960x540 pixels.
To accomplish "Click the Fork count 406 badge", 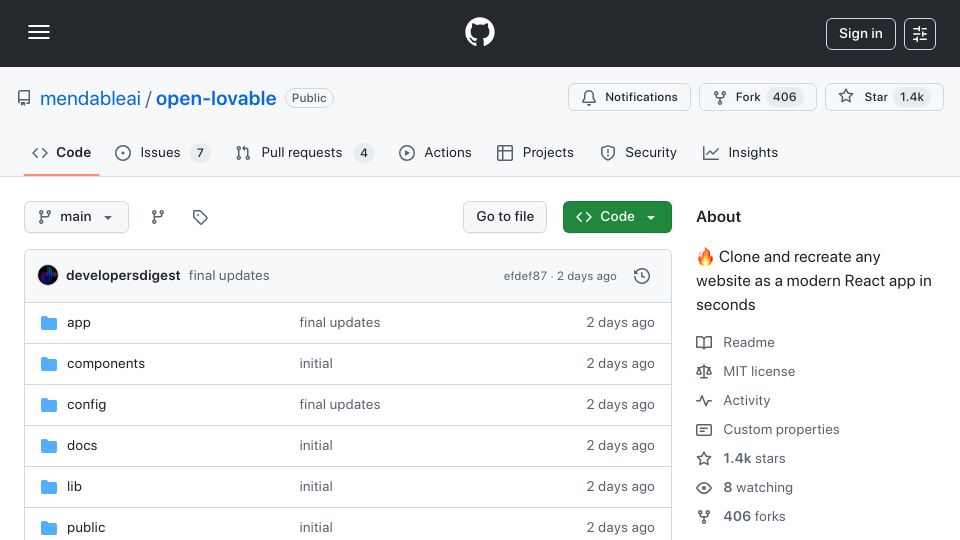I will pyautogui.click(x=784, y=97).
